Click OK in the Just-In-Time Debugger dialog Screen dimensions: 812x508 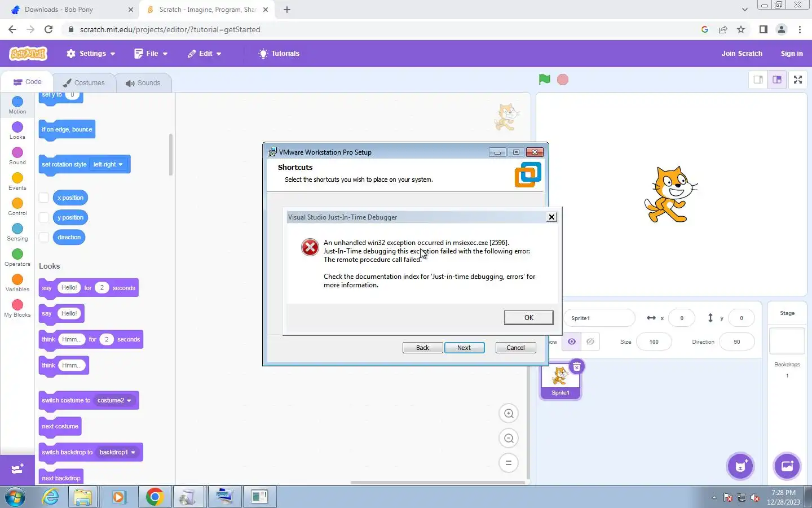(x=528, y=317)
